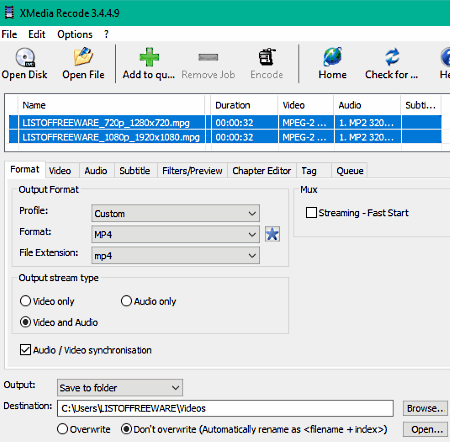Open the ? help menu
Screen dimensions: 450x442
tap(106, 34)
